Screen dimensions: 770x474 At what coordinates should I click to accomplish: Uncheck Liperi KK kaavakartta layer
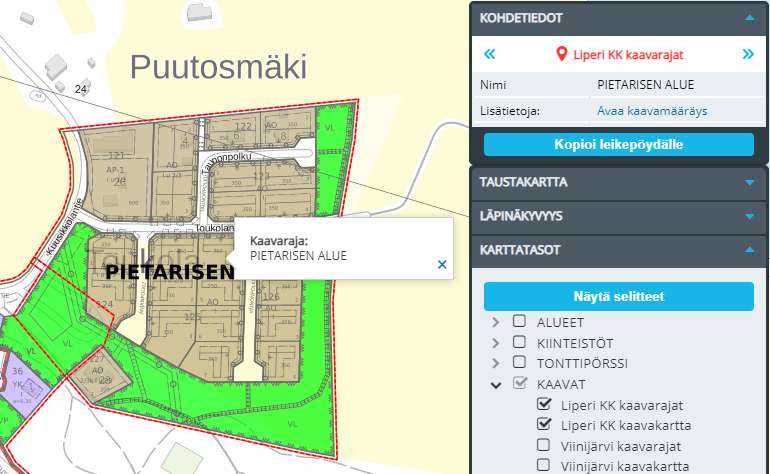pos(544,423)
